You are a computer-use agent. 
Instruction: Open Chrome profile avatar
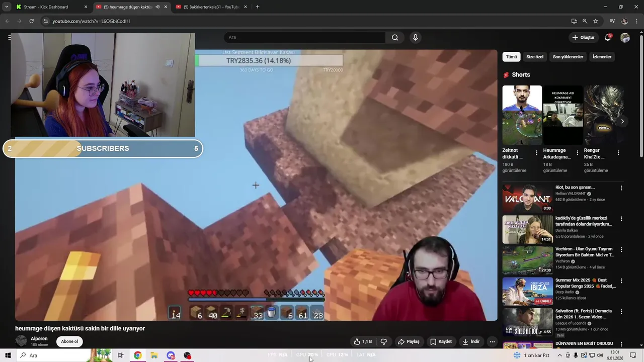[624, 21]
